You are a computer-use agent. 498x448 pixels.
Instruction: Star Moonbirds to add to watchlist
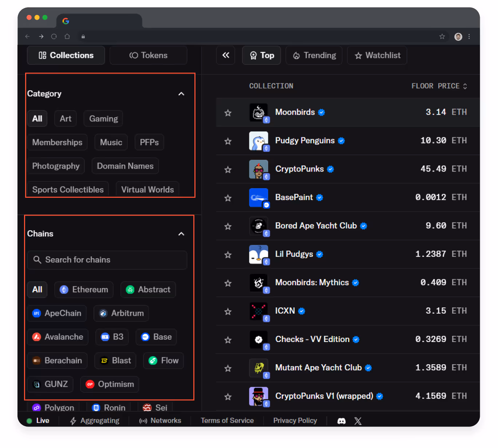[228, 113]
